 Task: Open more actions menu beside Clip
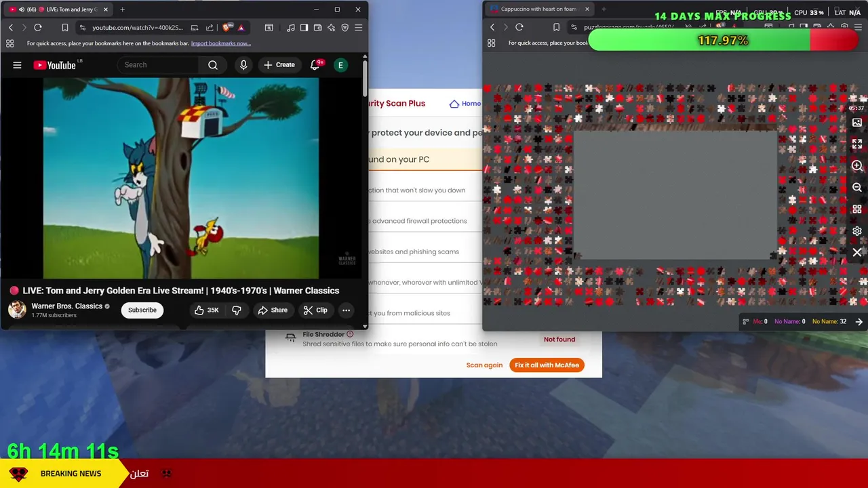coord(346,310)
